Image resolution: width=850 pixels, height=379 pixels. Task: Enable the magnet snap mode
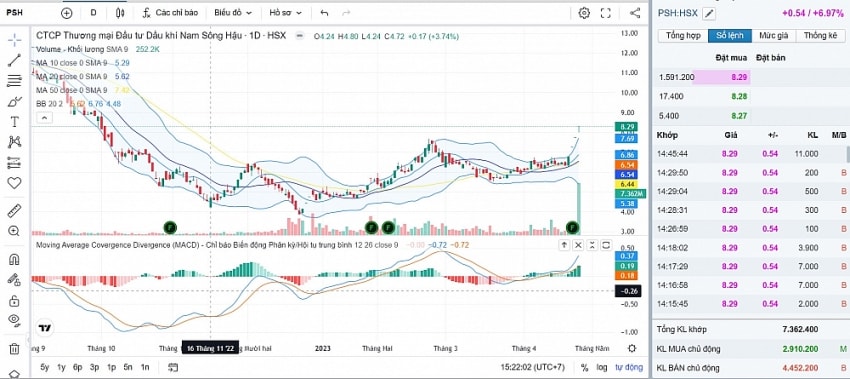tap(15, 259)
